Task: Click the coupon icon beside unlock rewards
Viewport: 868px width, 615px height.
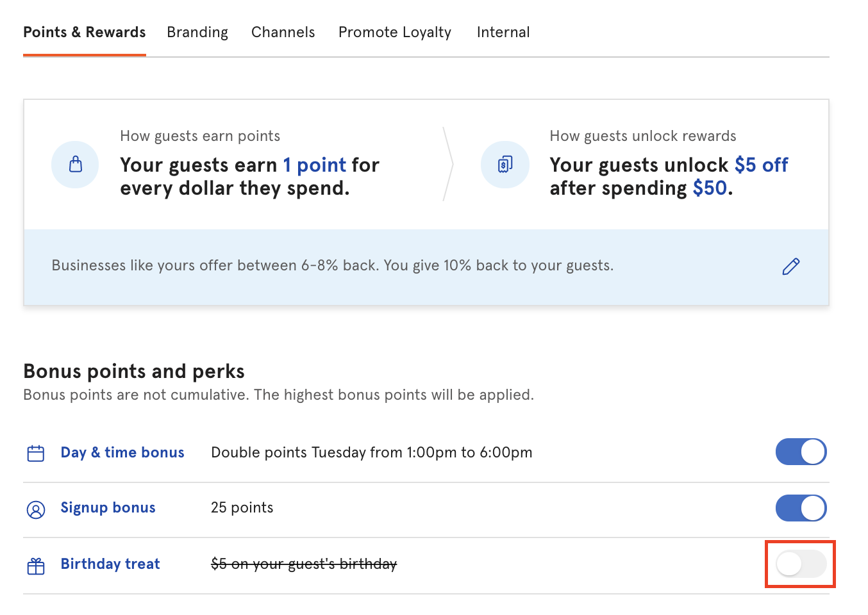Action: click(505, 165)
